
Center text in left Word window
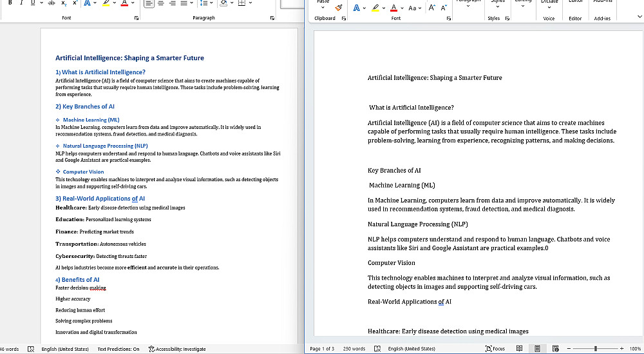pos(161,3)
